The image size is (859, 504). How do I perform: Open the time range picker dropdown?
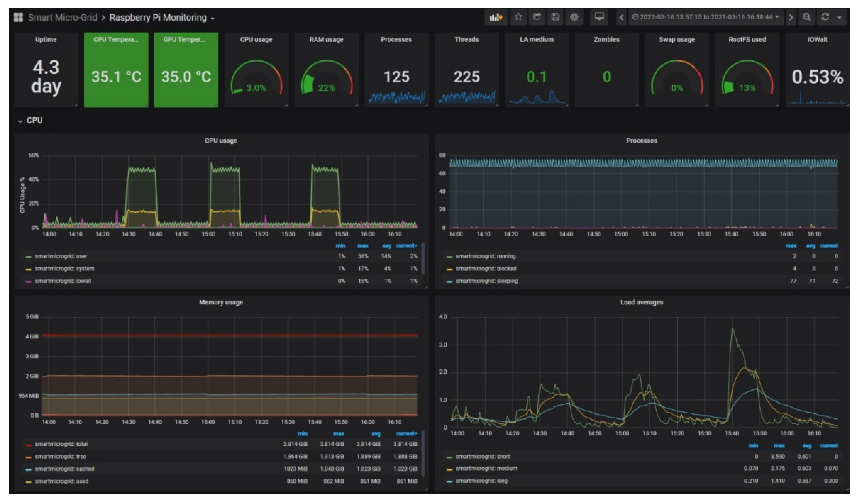[x=706, y=17]
